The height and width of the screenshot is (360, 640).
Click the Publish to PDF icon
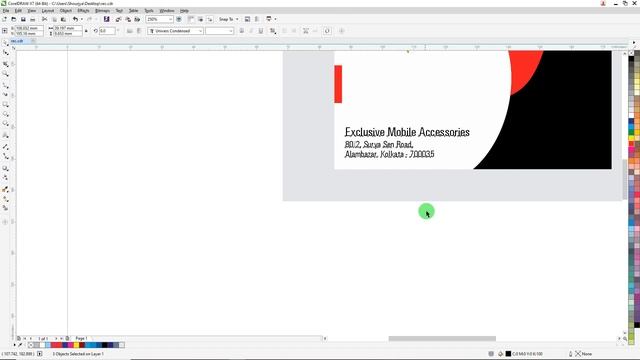[137, 19]
